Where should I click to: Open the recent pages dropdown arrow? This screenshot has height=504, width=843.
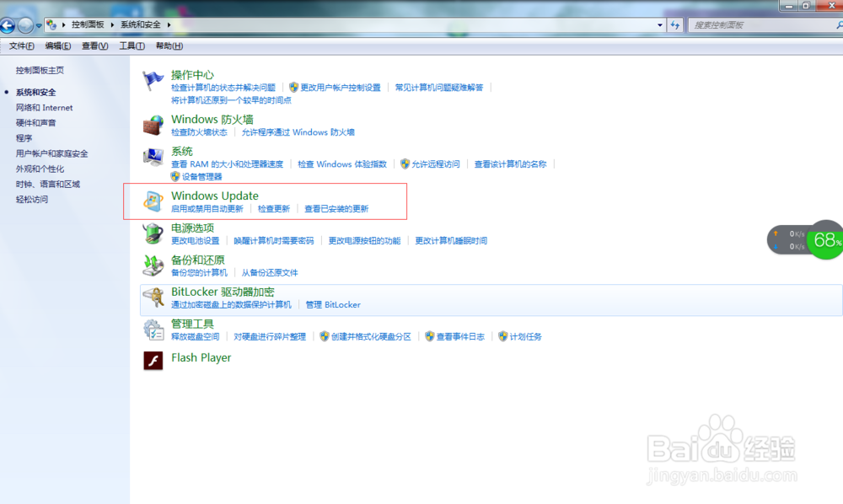point(39,25)
